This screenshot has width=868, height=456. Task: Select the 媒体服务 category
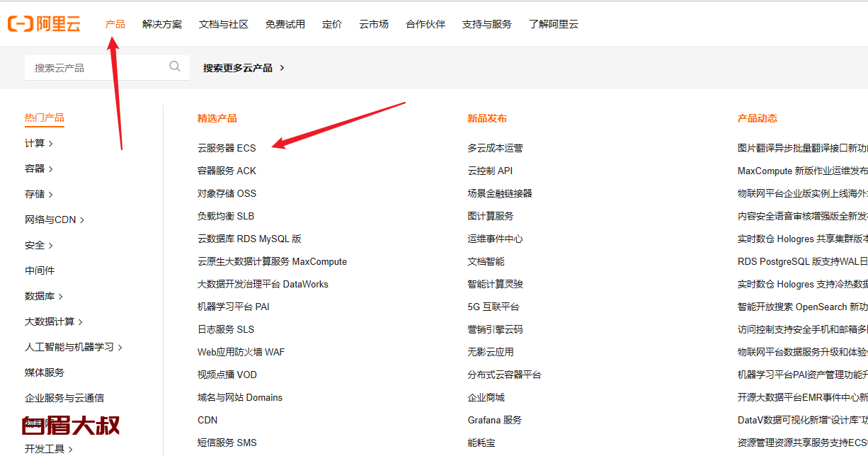pyautogui.click(x=45, y=372)
